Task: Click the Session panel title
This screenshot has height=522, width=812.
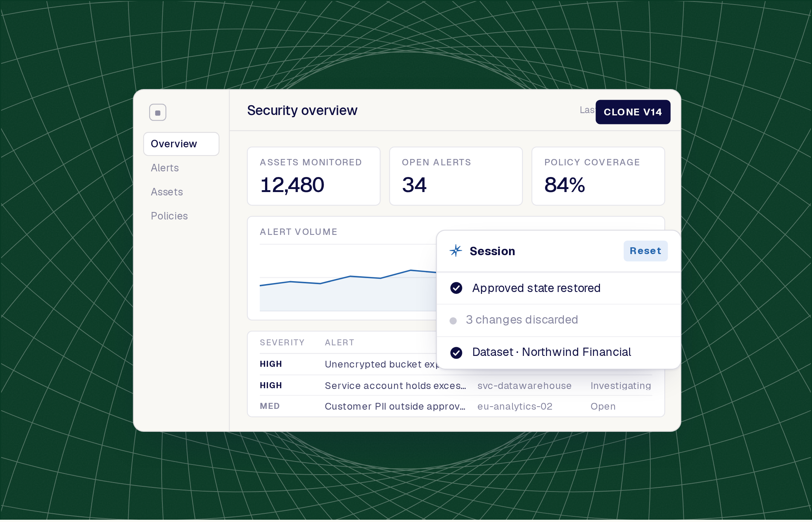Action: click(492, 251)
